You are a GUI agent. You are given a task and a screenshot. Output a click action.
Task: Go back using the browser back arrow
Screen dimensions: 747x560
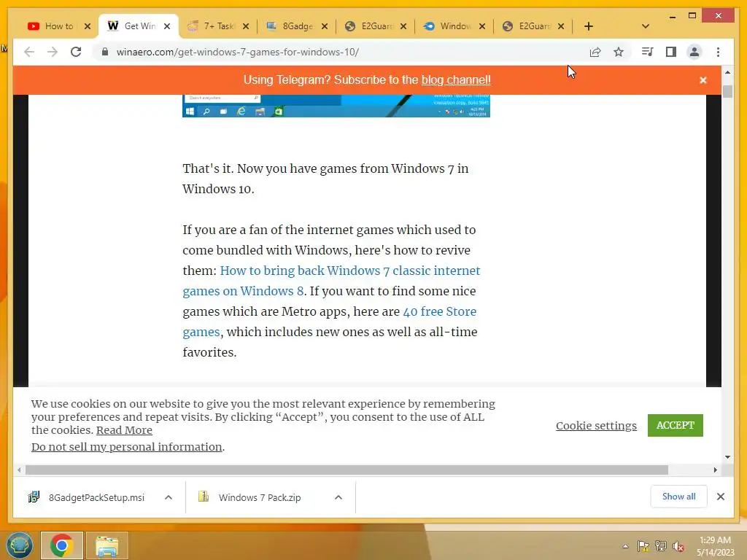[x=29, y=52]
